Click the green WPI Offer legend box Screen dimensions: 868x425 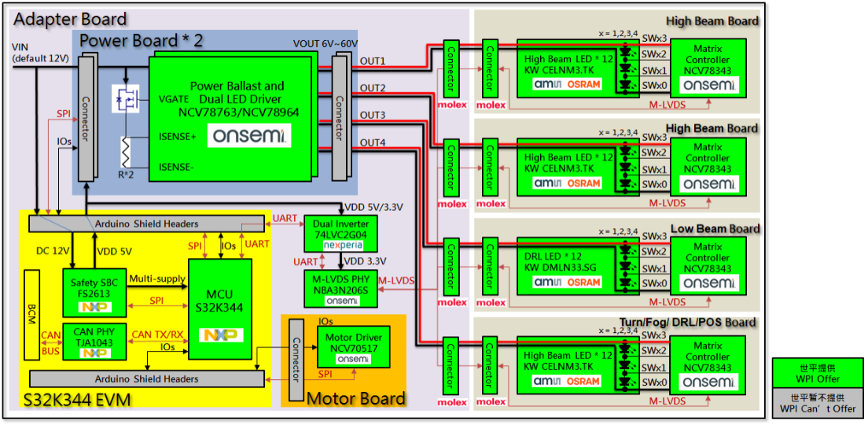click(x=817, y=375)
